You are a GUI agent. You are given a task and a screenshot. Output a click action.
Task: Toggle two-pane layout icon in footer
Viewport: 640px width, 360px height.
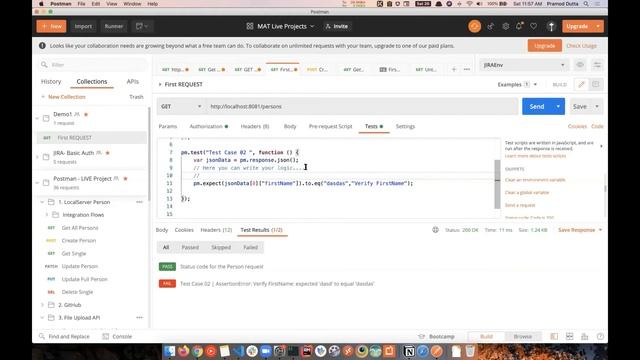pos(569,336)
